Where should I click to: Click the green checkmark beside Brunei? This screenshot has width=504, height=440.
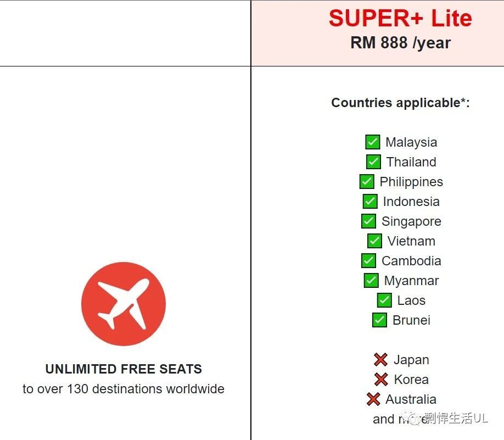coord(379,320)
